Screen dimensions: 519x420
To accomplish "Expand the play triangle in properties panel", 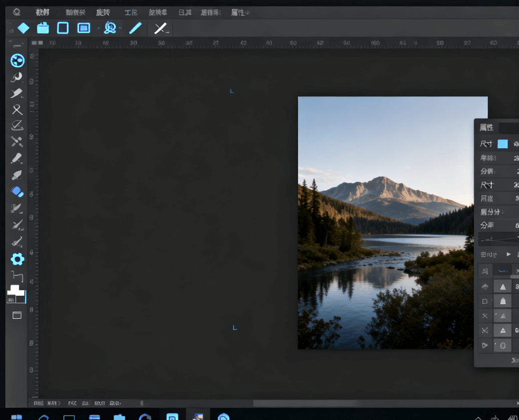I will (x=509, y=255).
